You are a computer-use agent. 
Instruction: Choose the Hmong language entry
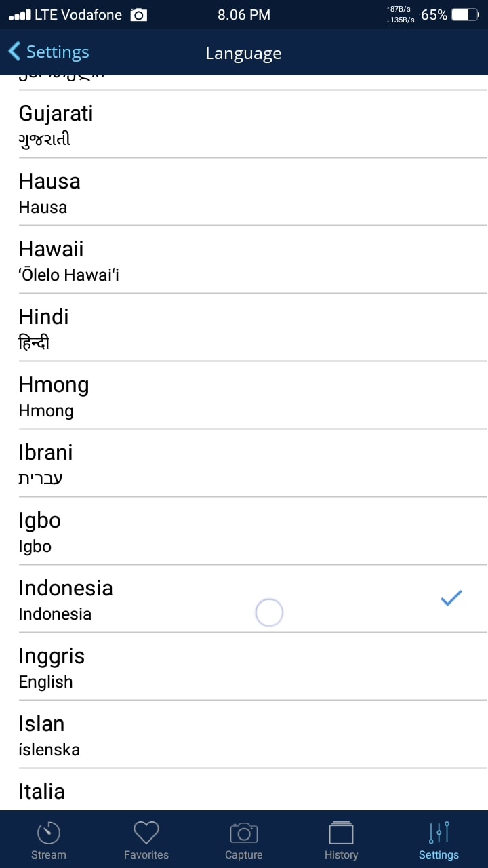244,395
